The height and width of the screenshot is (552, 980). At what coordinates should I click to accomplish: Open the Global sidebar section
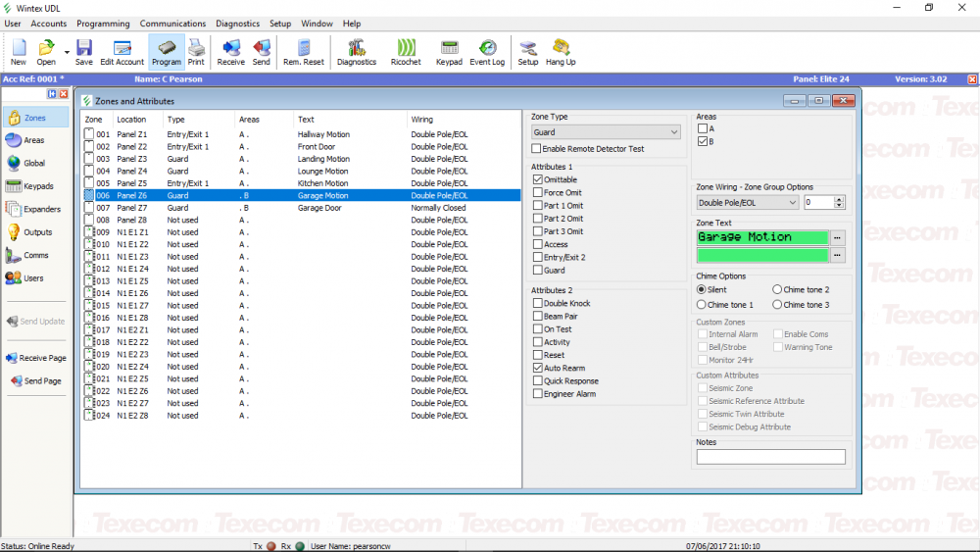[30, 163]
